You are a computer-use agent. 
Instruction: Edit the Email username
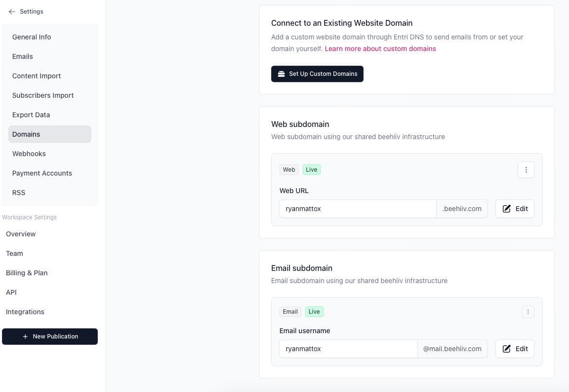click(515, 349)
